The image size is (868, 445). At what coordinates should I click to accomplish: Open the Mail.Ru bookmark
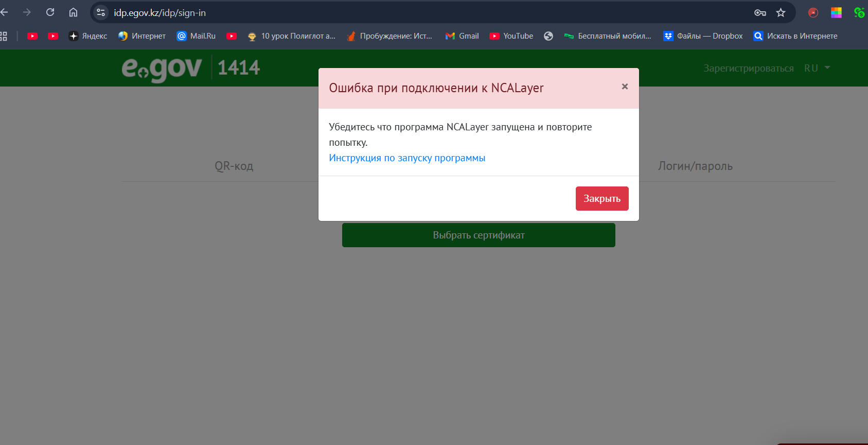[196, 36]
